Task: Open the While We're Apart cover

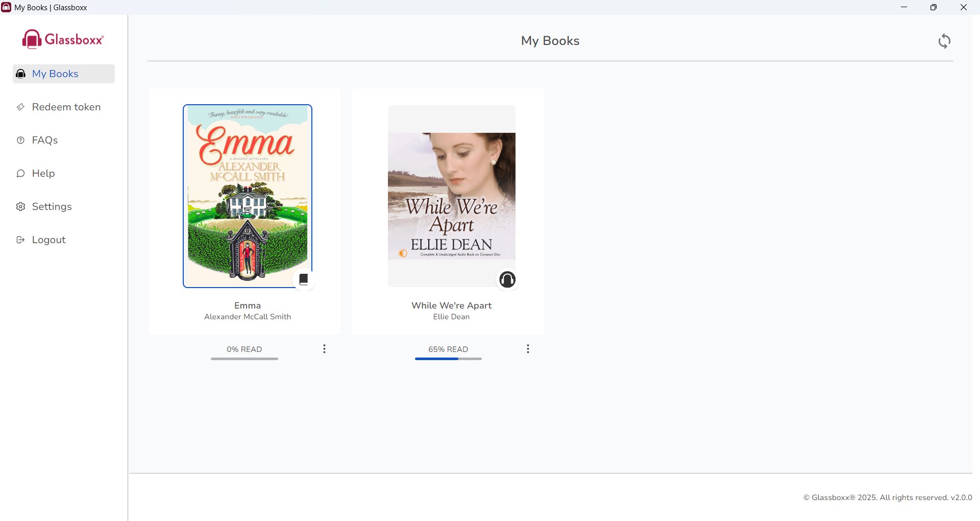Action: [x=451, y=196]
